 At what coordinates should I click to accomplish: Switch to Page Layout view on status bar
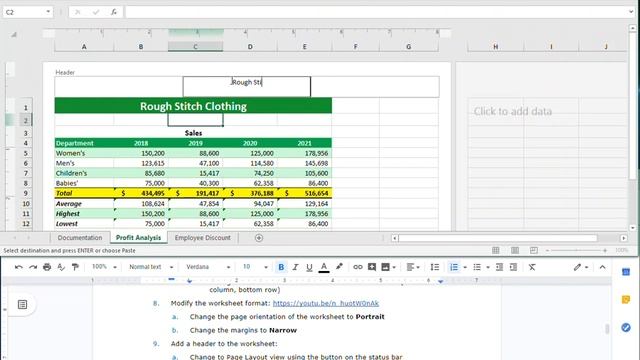515,250
